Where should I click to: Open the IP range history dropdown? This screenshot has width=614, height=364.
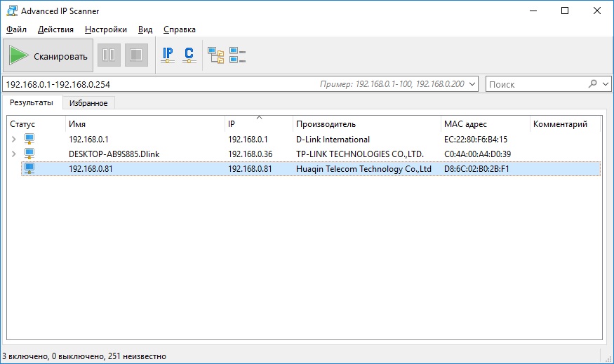coord(472,84)
